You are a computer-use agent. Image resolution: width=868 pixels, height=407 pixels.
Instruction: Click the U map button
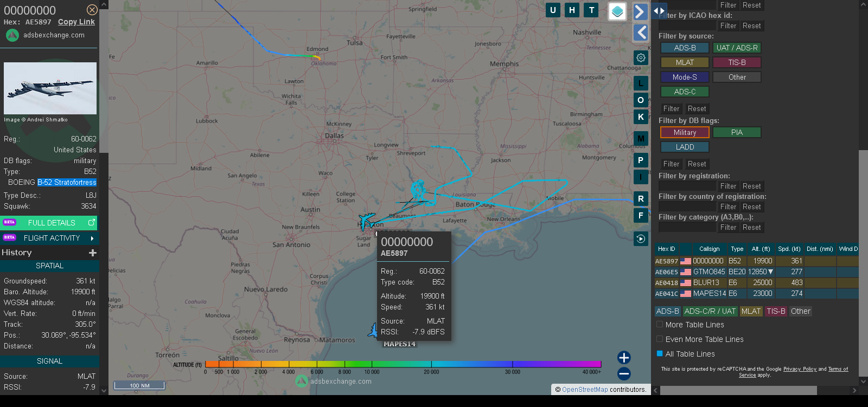[x=553, y=10]
